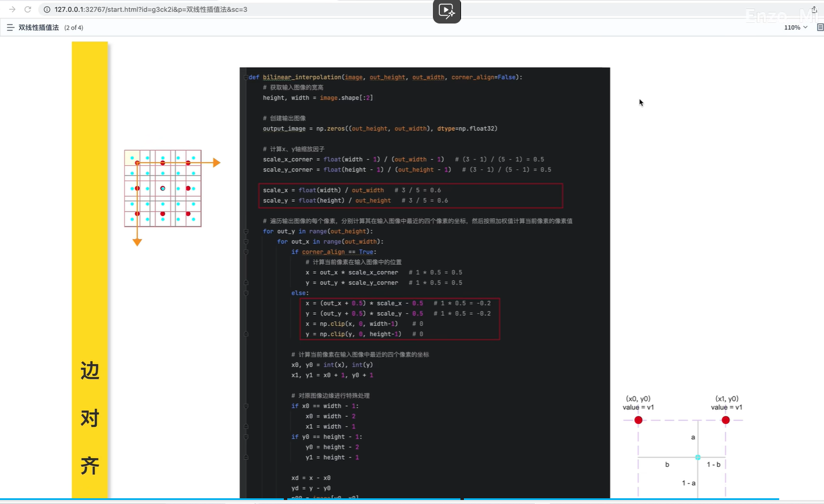Click the '1 - b' label in interpolation diagram
The image size is (824, 504).
tap(713, 464)
